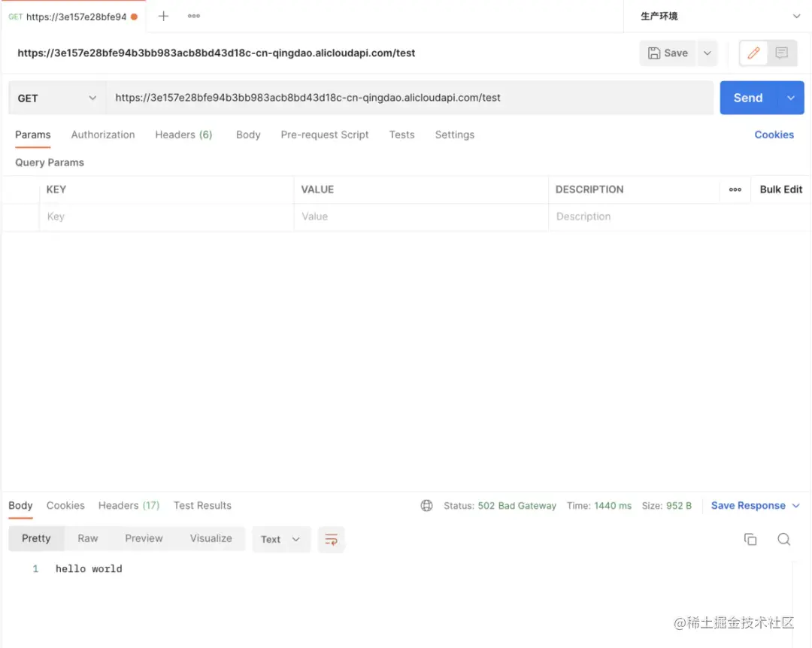Open the Settings tab
812x648 pixels.
454,135
